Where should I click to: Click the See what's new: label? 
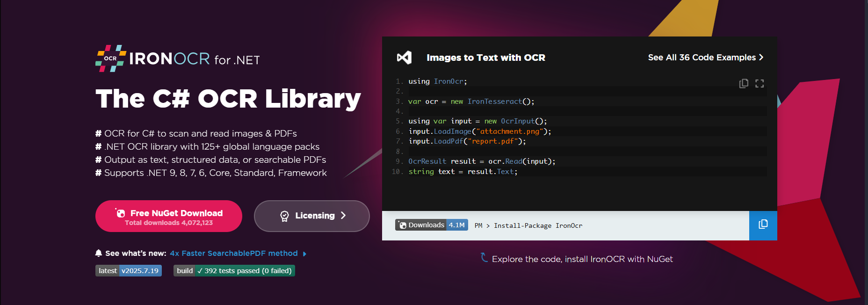click(136, 253)
